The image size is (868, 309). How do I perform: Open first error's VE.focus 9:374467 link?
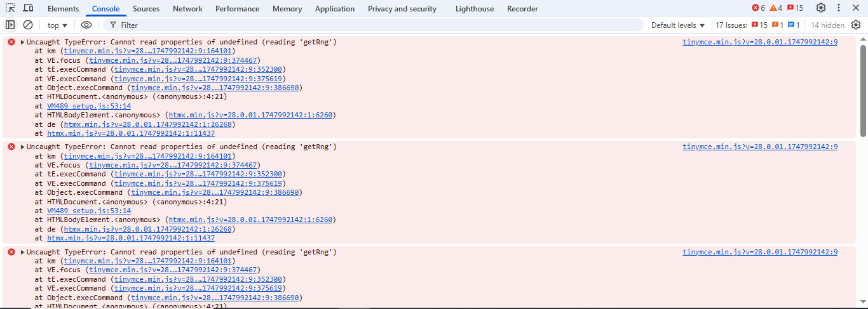point(174,60)
